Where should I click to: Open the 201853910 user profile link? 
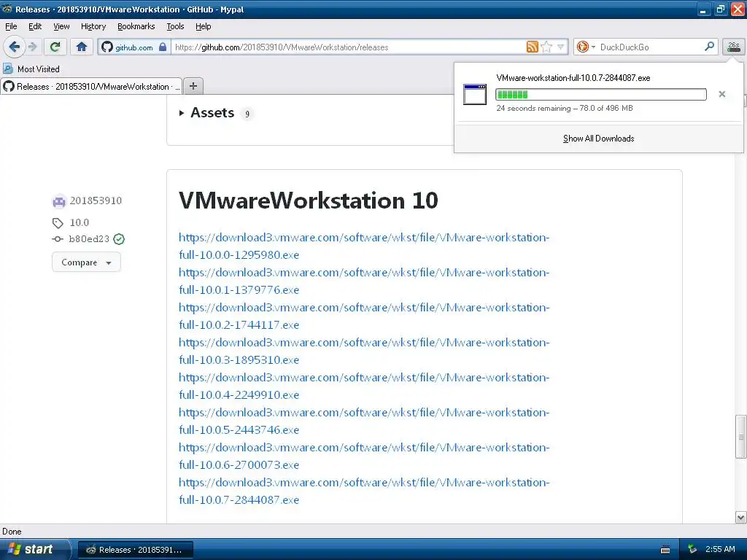point(96,201)
